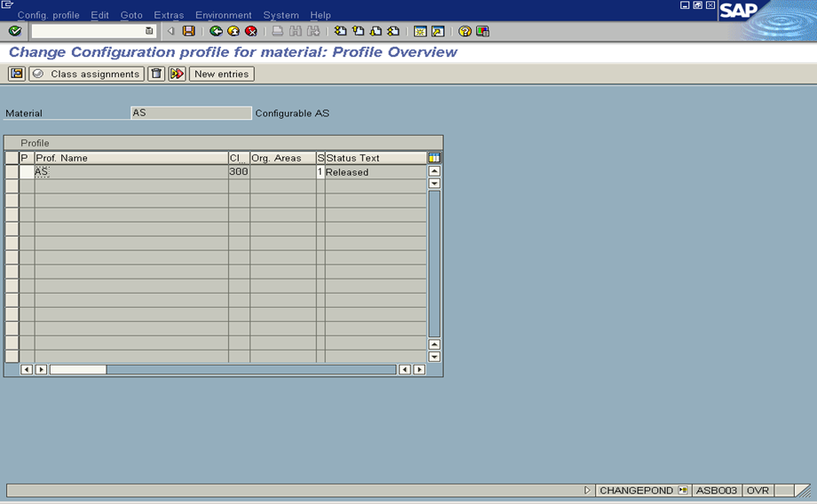
Task: Open the Environment menu
Action: point(224,15)
